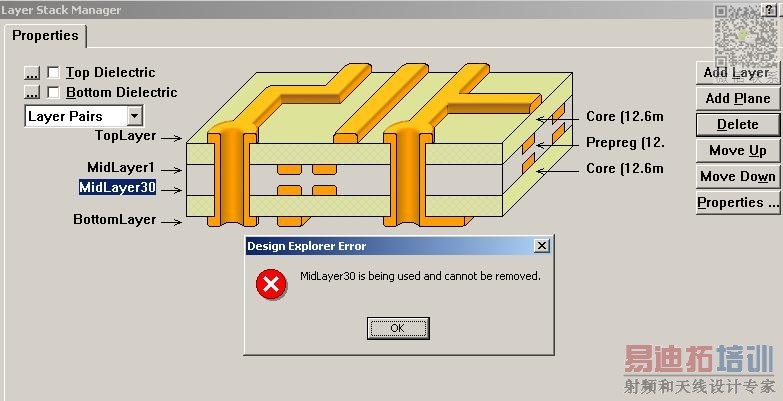Screen dimensions: 783x401
Task: Click the red error icon in dialog
Action: pyautogui.click(x=271, y=284)
